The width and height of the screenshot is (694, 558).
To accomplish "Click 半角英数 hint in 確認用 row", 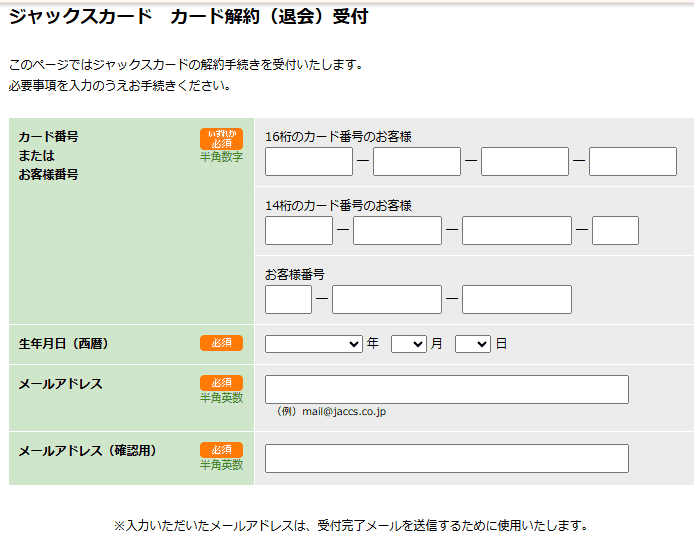I will (221, 465).
